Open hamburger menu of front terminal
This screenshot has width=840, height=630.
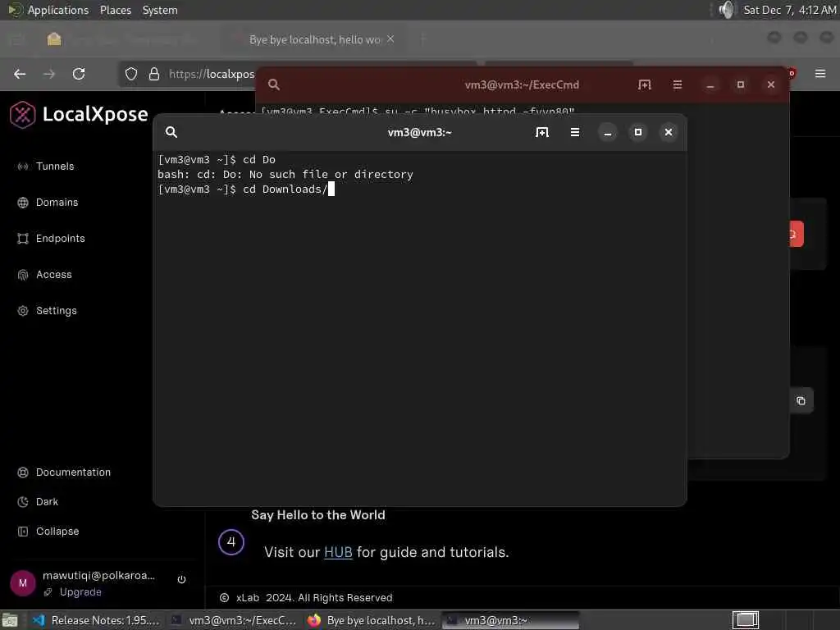point(575,132)
